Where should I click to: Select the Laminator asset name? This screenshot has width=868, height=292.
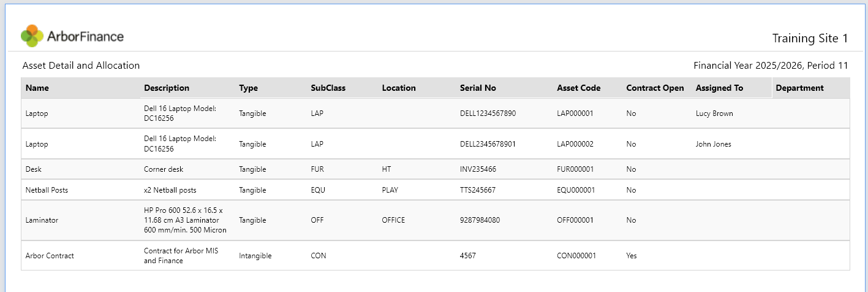42,220
